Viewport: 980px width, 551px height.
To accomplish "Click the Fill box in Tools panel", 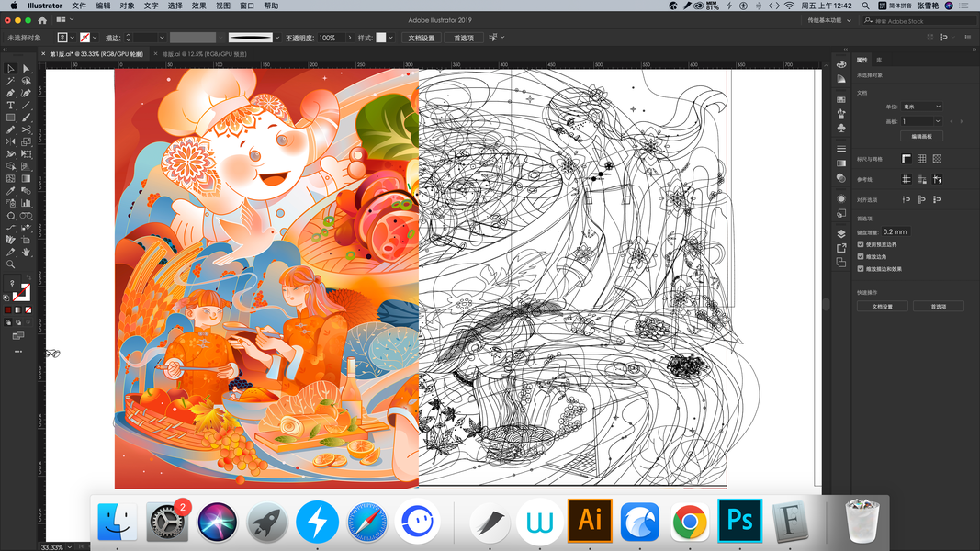I will coord(12,285).
